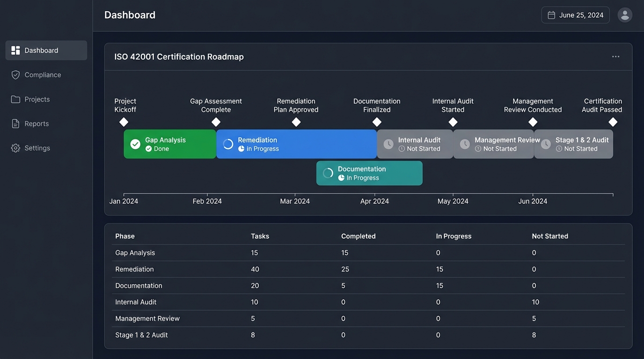Click the Project Kickoff diamond milestone marker
The width and height of the screenshot is (644, 359).
tap(124, 122)
